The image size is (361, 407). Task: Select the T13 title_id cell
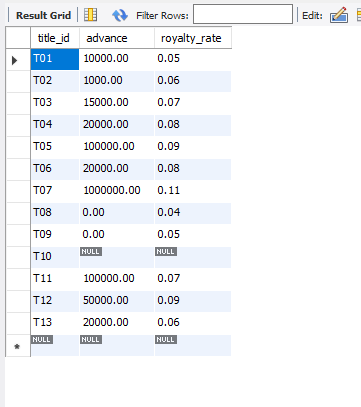pos(55,323)
